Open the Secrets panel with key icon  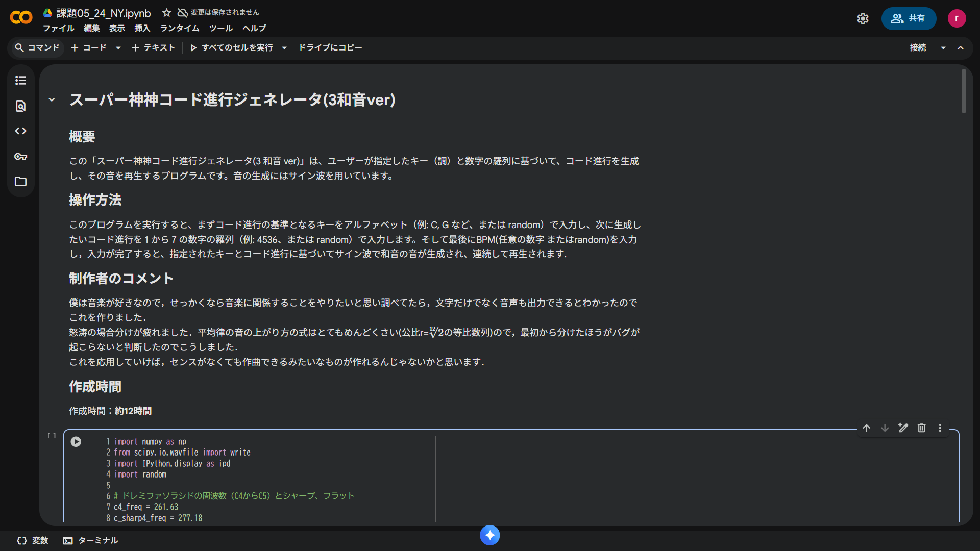[x=20, y=157]
